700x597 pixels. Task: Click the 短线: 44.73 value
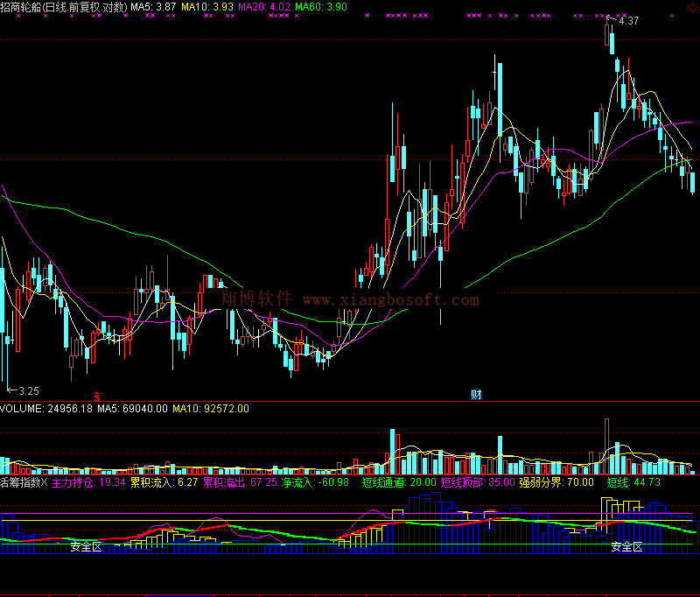[633, 482]
